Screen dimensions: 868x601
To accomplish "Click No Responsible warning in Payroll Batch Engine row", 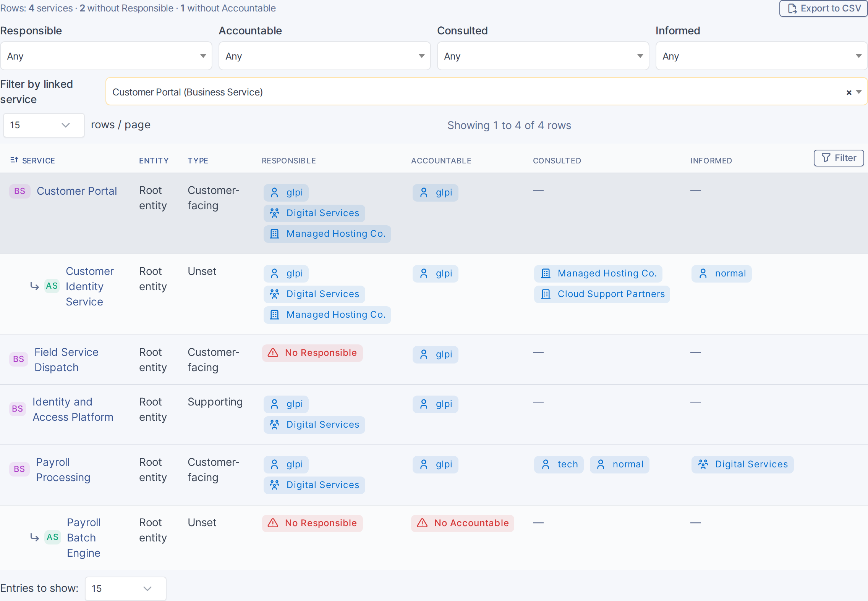I will point(312,523).
